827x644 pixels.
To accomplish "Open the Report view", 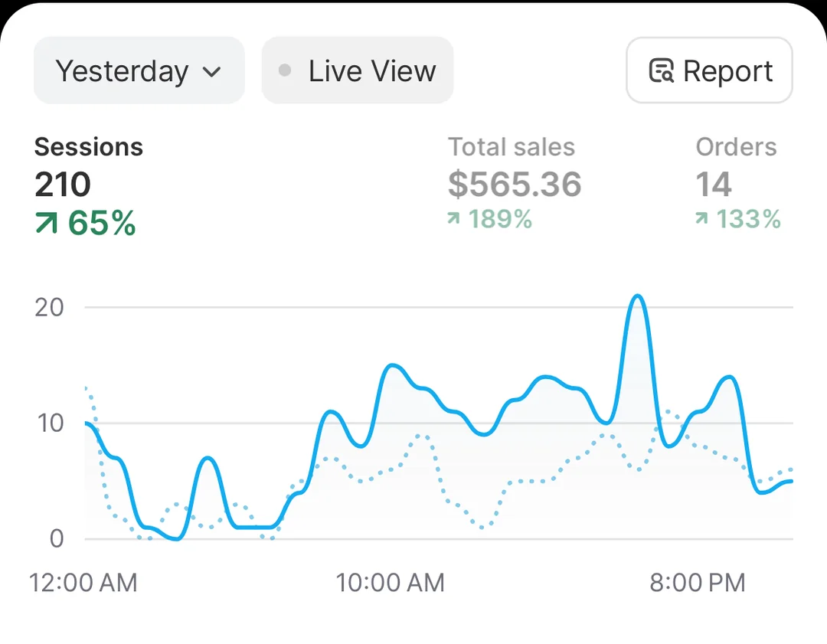I will coord(709,70).
